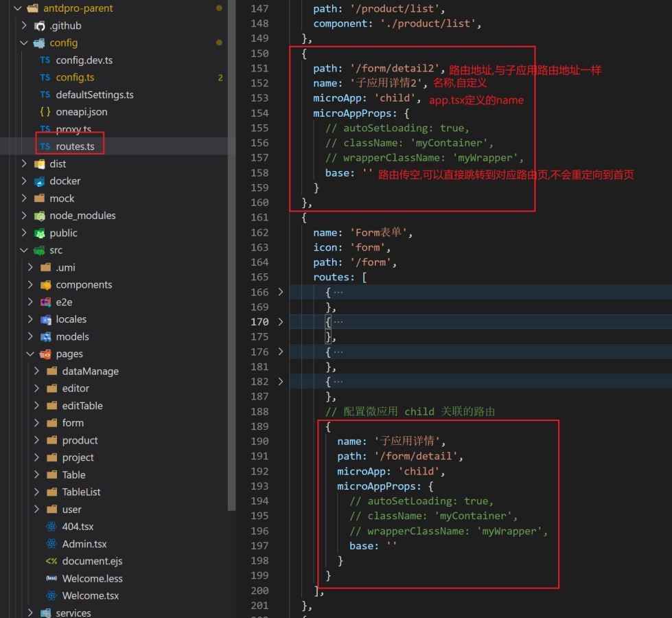Open the dataManage folder

pos(91,371)
